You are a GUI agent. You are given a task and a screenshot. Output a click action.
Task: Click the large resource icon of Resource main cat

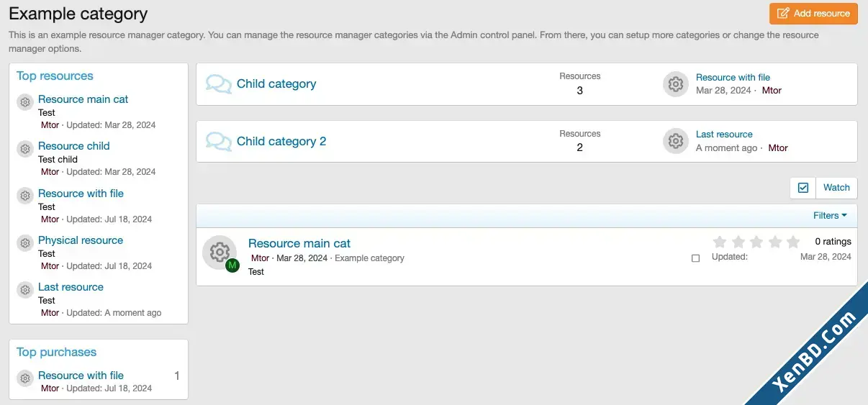pos(220,252)
